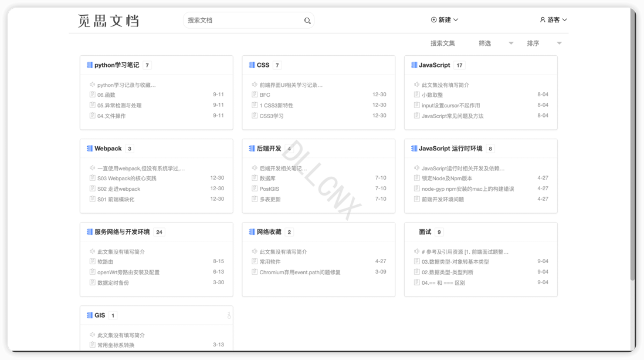Click the book icon beside 服务网络与开发环境

click(x=90, y=232)
